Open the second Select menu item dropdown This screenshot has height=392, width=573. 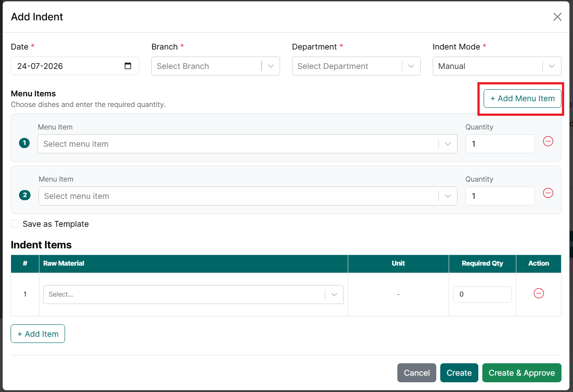pyautogui.click(x=248, y=196)
